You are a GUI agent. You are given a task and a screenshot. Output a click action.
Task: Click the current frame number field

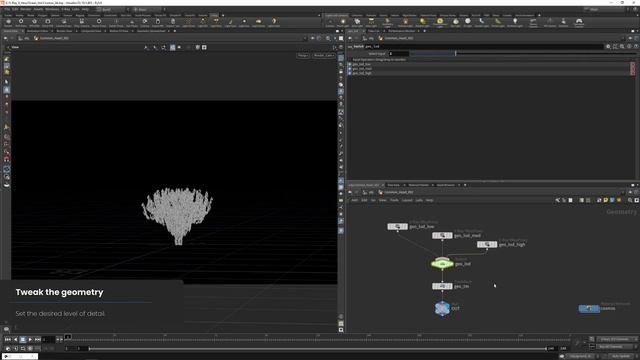49,340
